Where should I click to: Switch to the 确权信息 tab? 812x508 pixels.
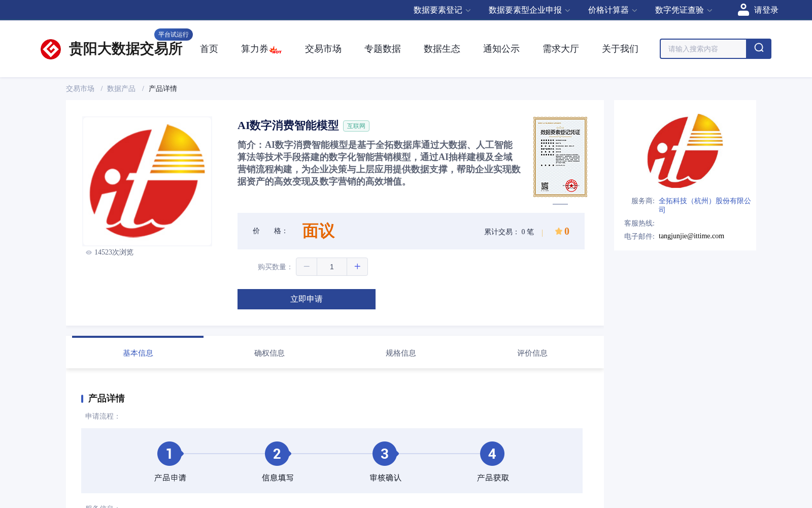269,353
